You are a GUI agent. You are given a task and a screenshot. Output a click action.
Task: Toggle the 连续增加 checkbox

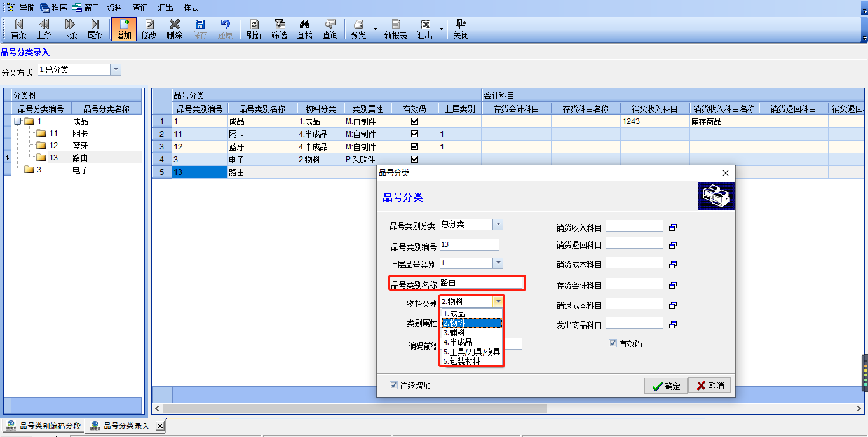click(394, 385)
